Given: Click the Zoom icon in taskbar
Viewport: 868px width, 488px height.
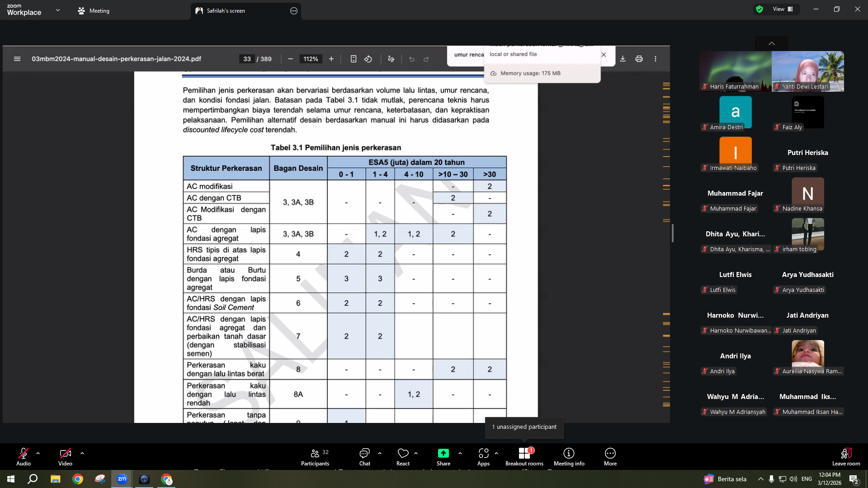Looking at the screenshot, I should [x=122, y=479].
